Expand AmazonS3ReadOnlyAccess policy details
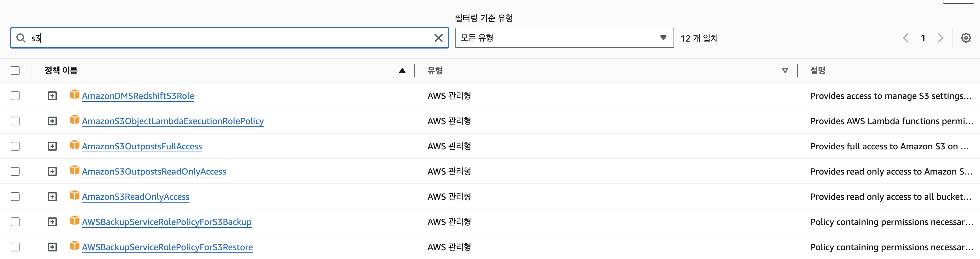Screen dimensions: 980x259 pos(52,196)
